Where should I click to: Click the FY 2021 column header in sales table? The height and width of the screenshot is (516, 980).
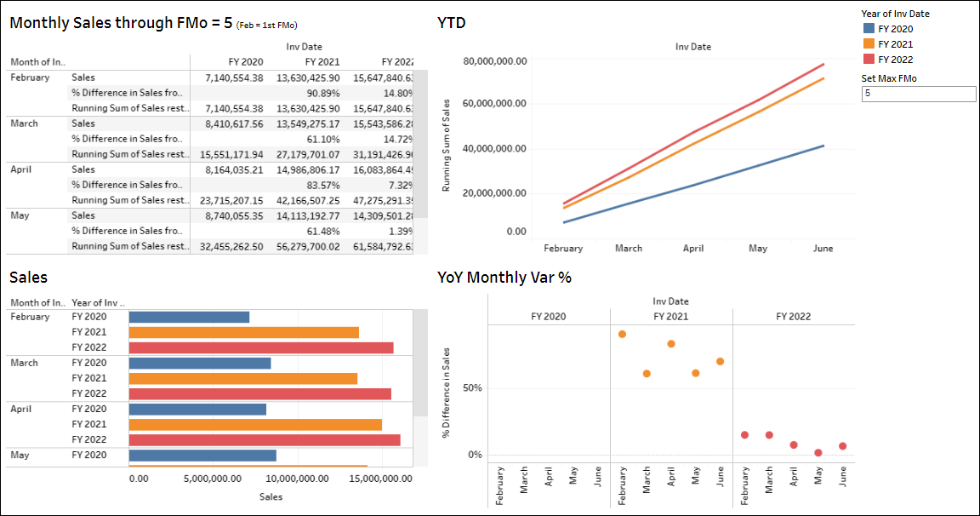[322, 62]
